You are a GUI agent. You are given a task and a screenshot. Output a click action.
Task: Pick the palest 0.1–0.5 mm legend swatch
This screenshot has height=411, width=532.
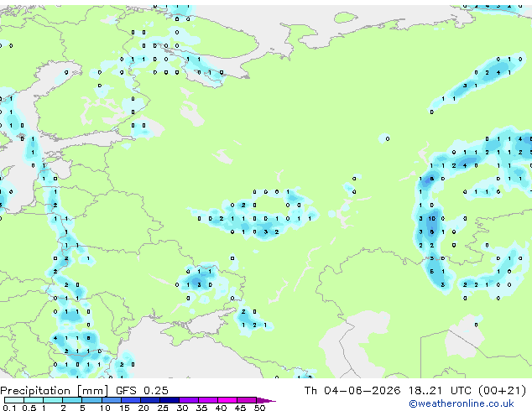click(x=14, y=400)
